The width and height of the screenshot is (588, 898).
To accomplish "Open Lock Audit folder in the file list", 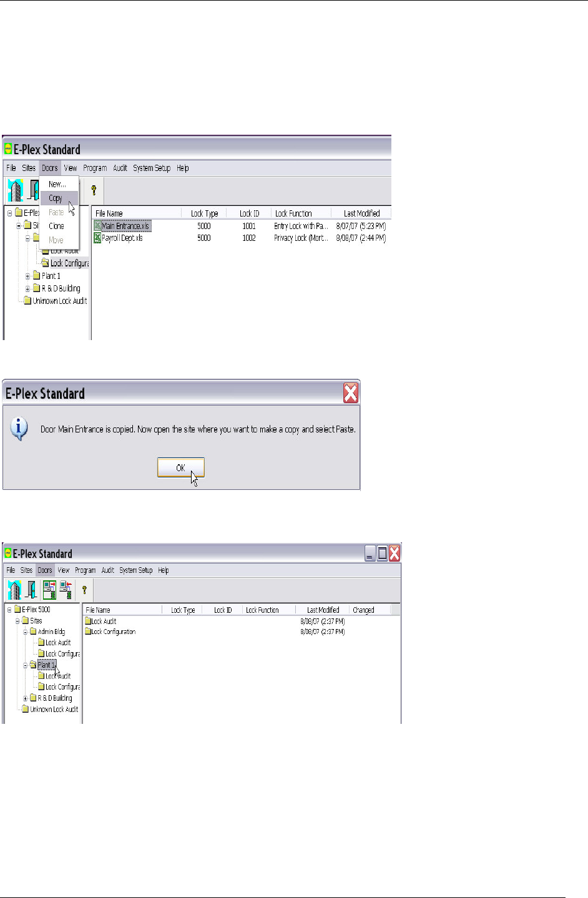I will [100, 622].
